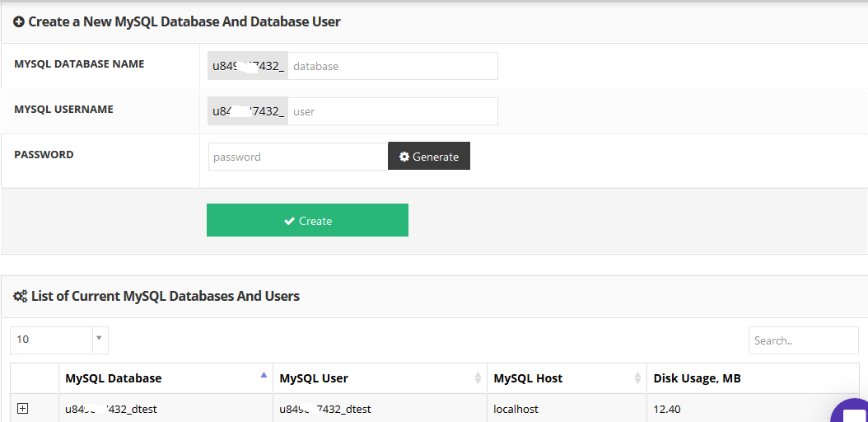The height and width of the screenshot is (422, 868).
Task: Click the MySQL database name input field
Action: click(393, 66)
